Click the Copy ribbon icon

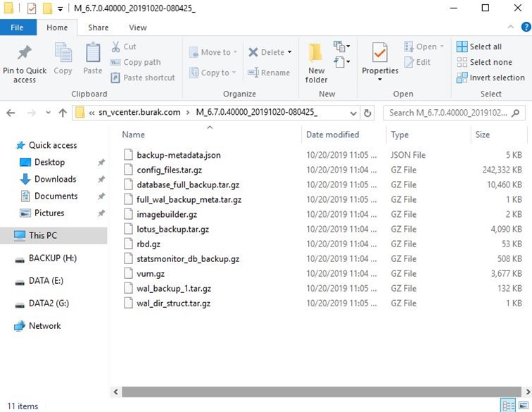point(63,53)
